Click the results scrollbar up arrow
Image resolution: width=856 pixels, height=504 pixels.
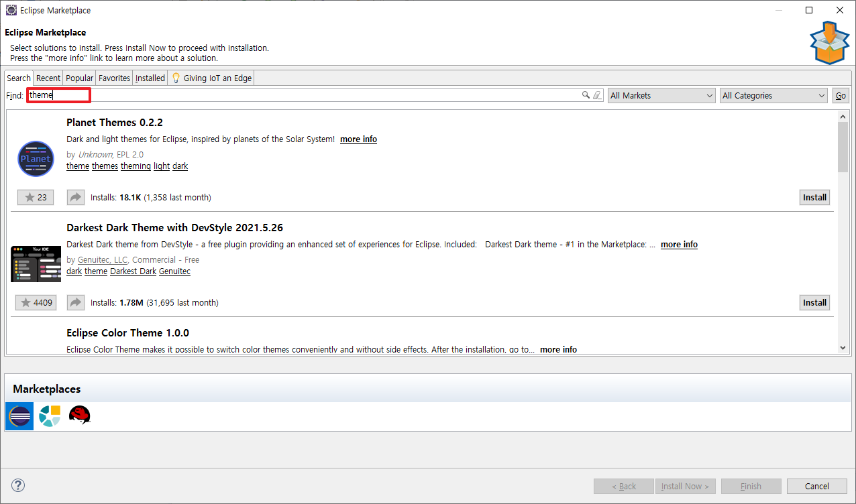(843, 117)
